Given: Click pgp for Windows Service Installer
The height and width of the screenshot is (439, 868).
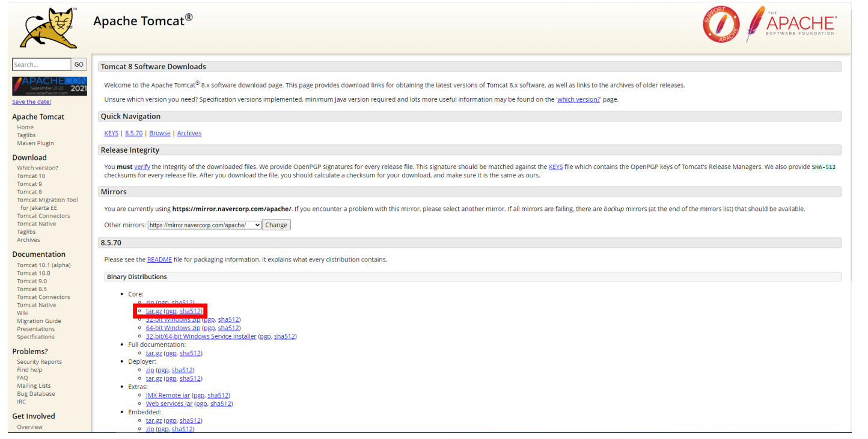Looking at the screenshot, I should point(265,336).
